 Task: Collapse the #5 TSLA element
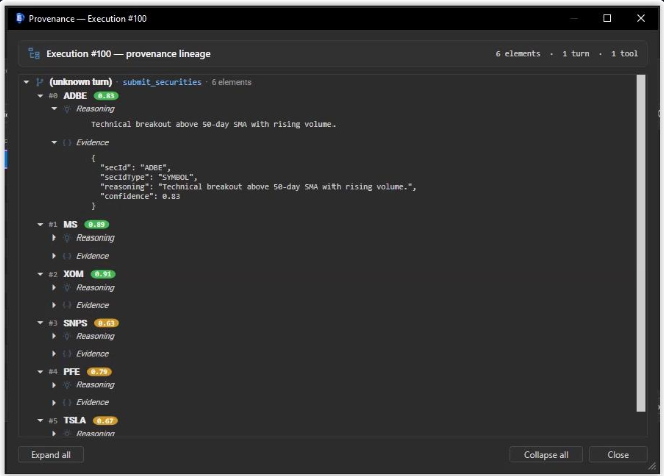coord(40,420)
